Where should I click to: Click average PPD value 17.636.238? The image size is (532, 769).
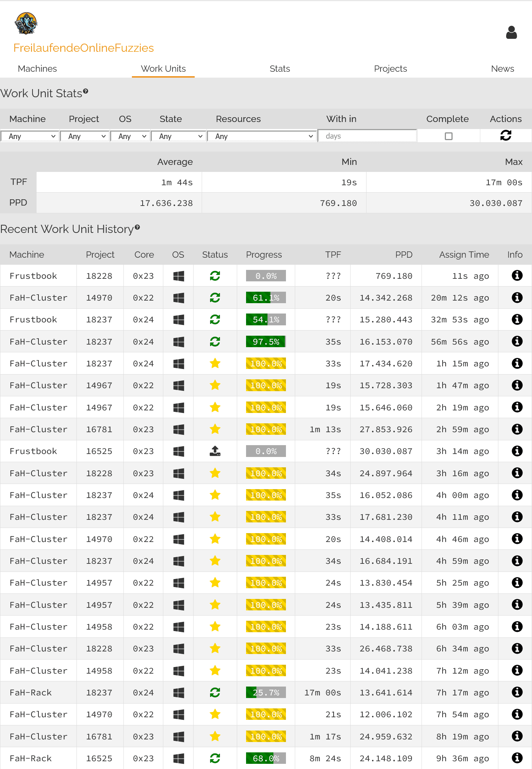(166, 203)
